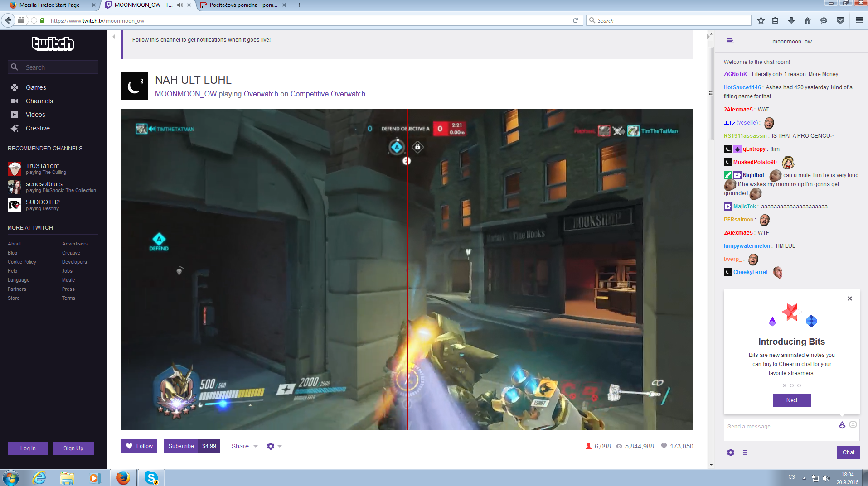868x486 pixels.
Task: Open the Advertisers footer link
Action: (x=75, y=244)
